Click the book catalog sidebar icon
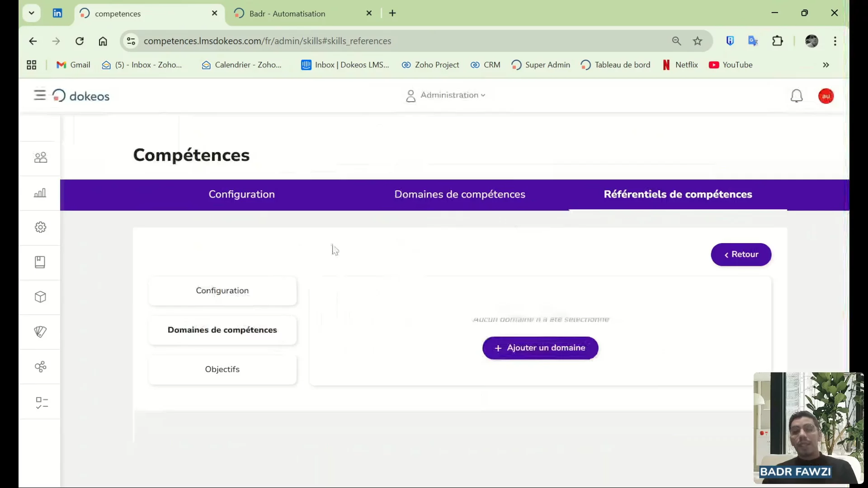The width and height of the screenshot is (868, 488). coord(40,262)
